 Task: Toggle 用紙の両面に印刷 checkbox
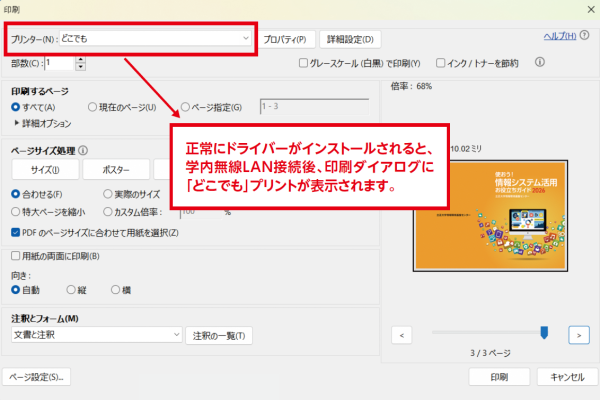pos(16,255)
